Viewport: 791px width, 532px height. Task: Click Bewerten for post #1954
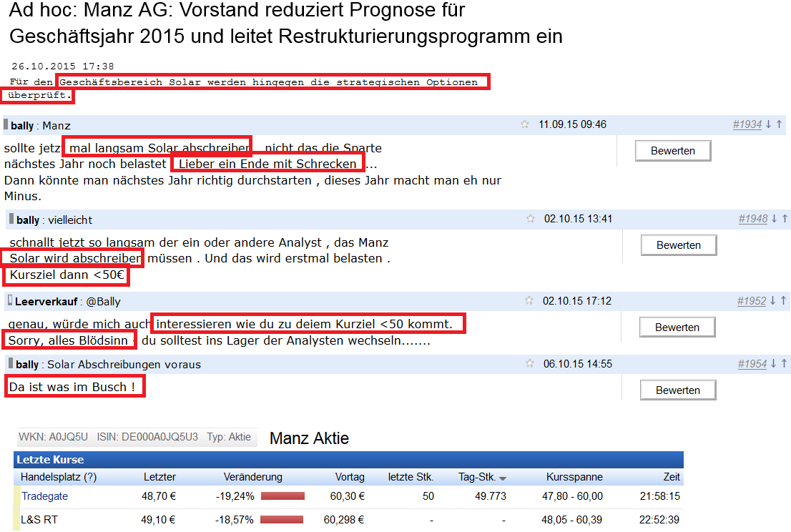click(678, 390)
